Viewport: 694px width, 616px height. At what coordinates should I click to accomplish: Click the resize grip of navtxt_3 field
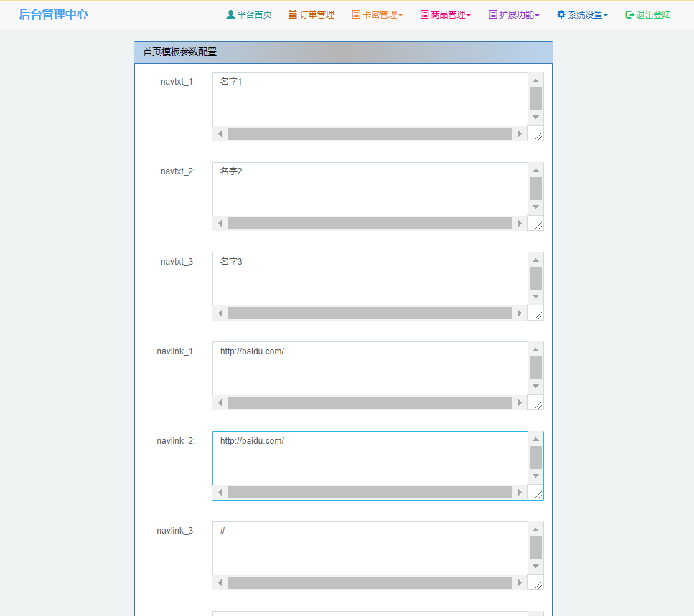click(538, 316)
